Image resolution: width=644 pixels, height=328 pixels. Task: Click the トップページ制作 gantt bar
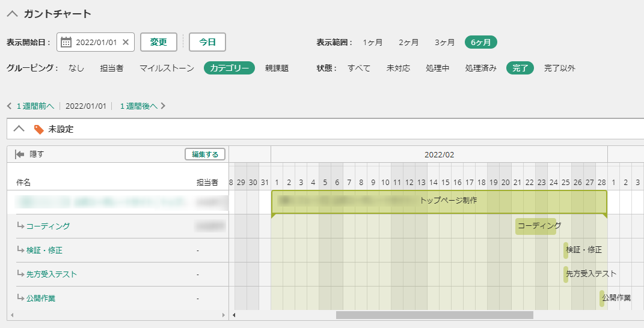(x=439, y=201)
